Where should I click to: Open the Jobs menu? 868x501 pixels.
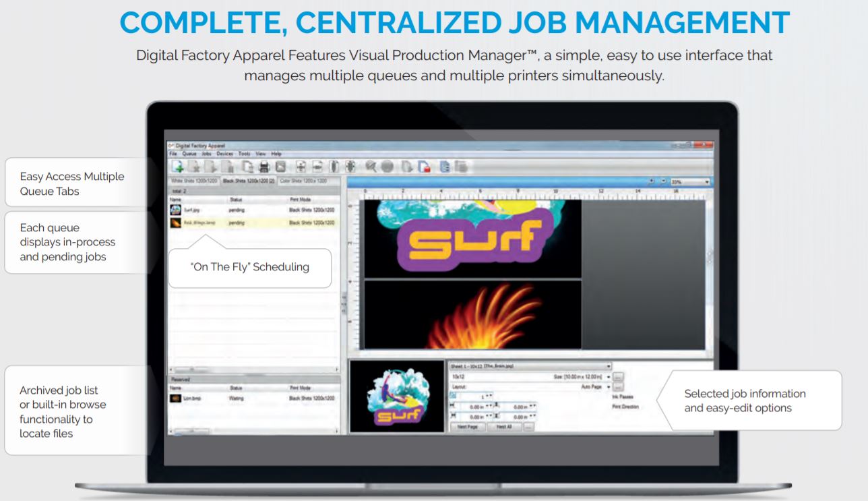206,154
